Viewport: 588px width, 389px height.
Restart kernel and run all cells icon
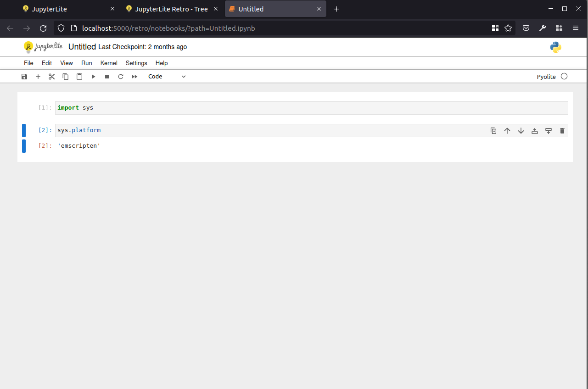[134, 77]
